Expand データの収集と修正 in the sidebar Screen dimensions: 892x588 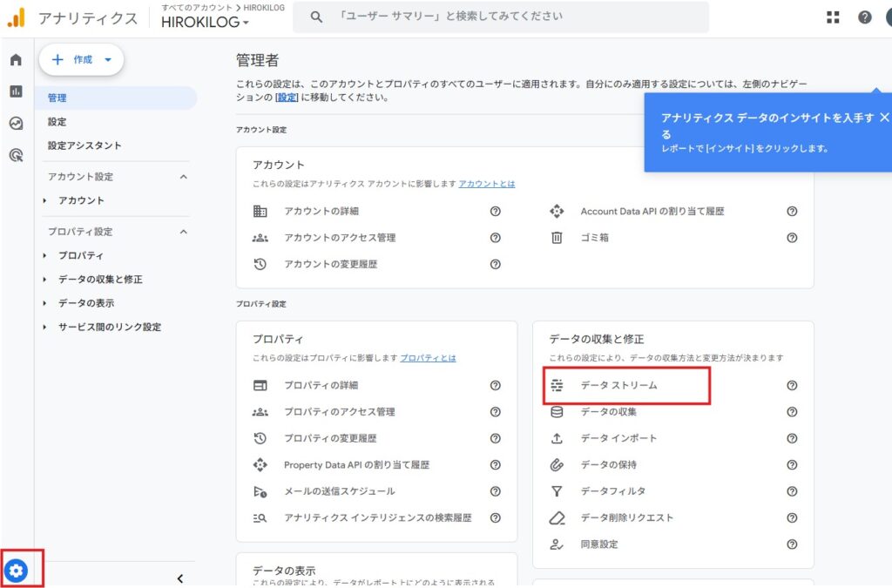(45, 280)
